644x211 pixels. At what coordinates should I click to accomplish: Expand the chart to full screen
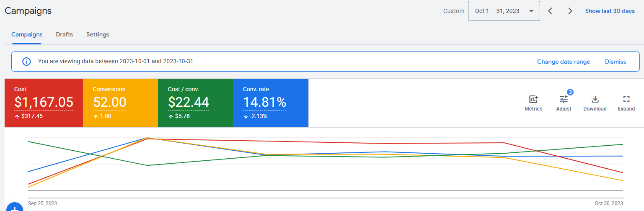[626, 99]
